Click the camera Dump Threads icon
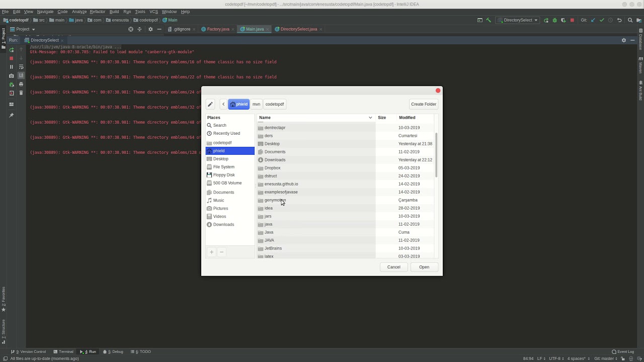The width and height of the screenshot is (644, 362). coord(11,76)
